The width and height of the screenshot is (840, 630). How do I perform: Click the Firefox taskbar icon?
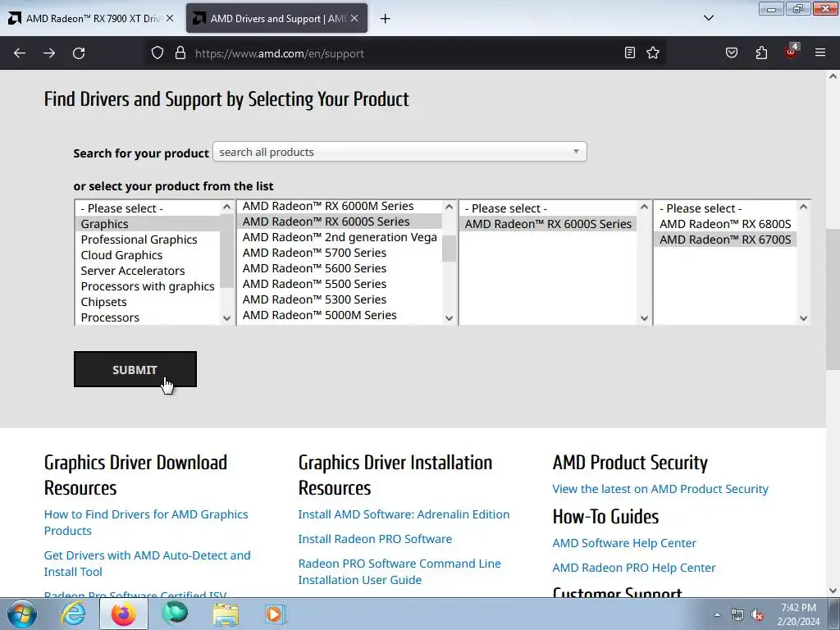[x=124, y=614]
